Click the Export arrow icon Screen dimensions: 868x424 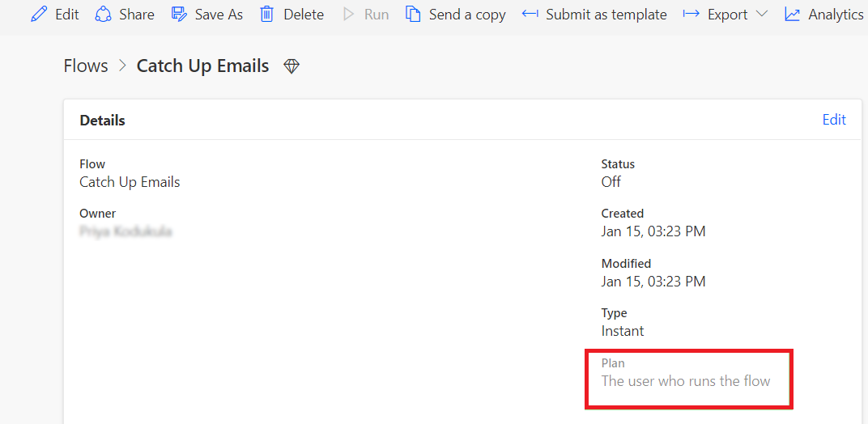[x=691, y=13]
